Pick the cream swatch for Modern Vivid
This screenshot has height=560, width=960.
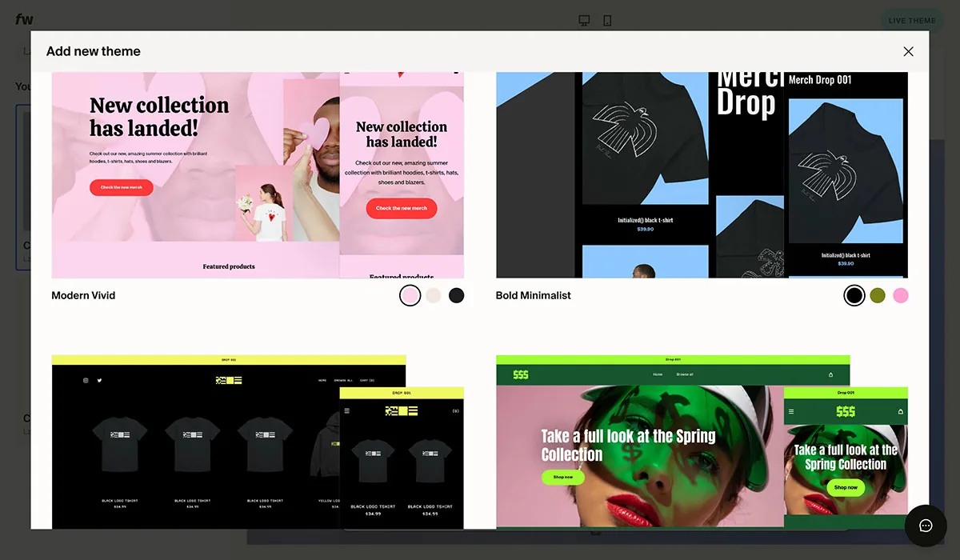(433, 295)
